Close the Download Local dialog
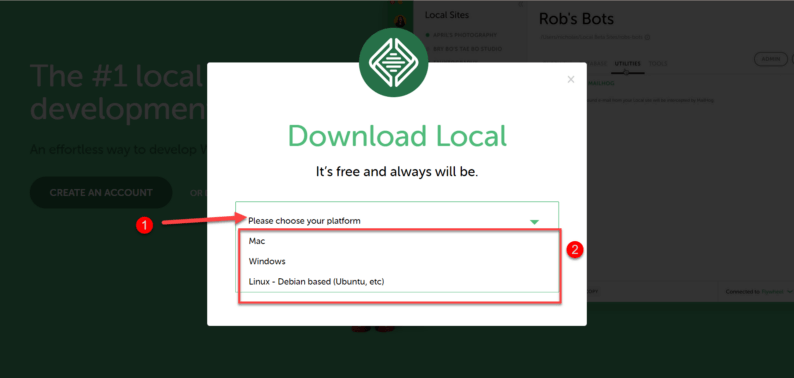Viewport: 794px width, 378px height. (571, 80)
